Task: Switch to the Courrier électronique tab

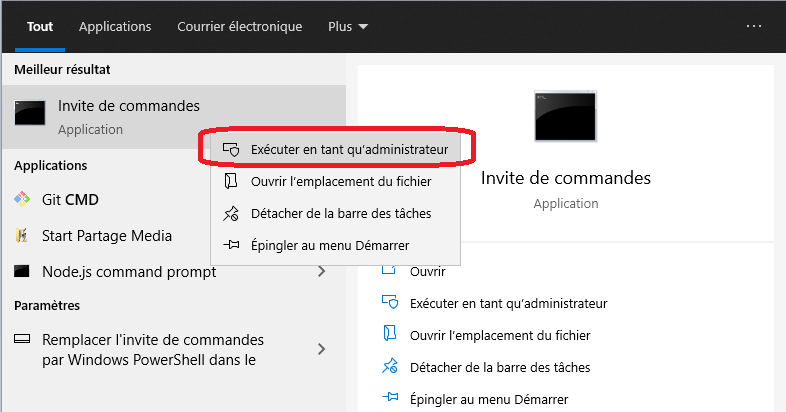Action: tap(240, 27)
